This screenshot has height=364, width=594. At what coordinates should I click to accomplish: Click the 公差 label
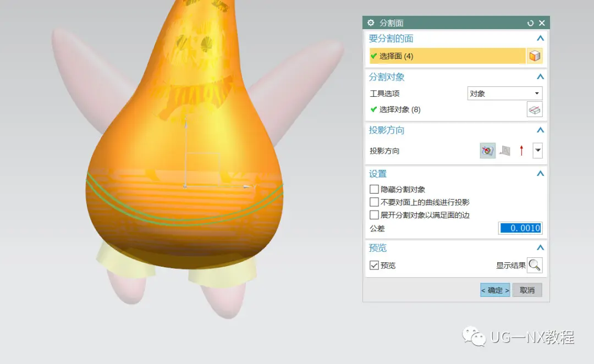coord(377,228)
